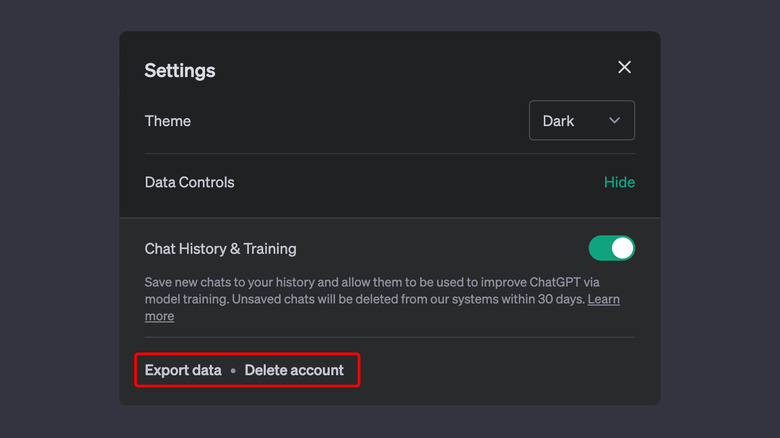Screen dimensions: 780x438
Task: Click the green track of the training toggle
Action: point(599,248)
